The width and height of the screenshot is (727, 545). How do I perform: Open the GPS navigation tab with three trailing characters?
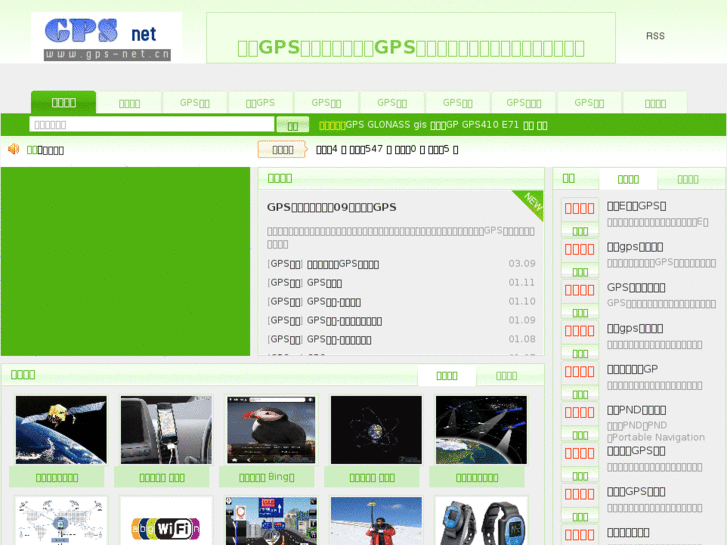[x=523, y=103]
